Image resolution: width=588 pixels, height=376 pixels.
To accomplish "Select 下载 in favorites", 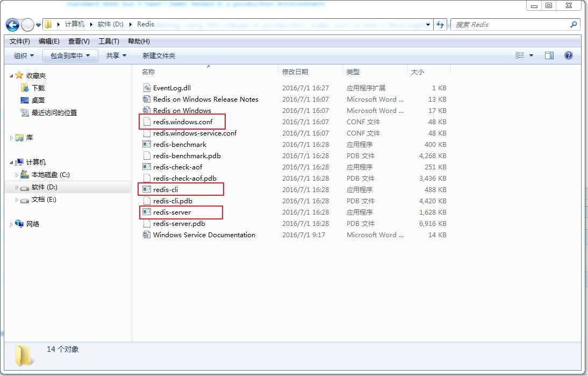I will 38,88.
